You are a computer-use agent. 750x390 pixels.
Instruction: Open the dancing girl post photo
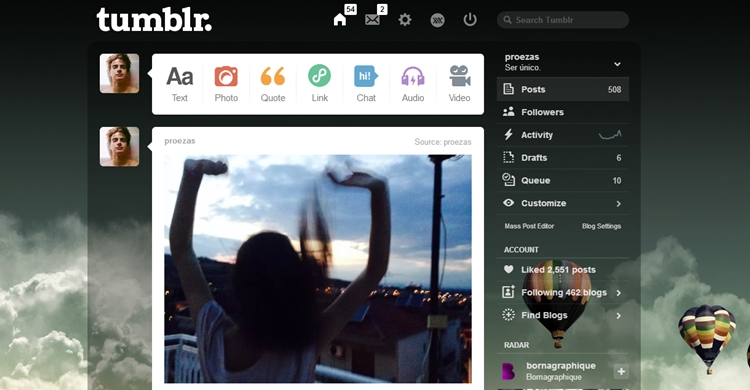click(318, 268)
